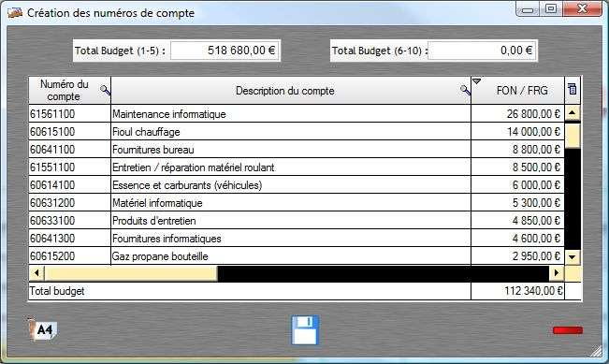The image size is (609, 364).
Task: Select the Maintenance informatique row
Action: (x=297, y=114)
